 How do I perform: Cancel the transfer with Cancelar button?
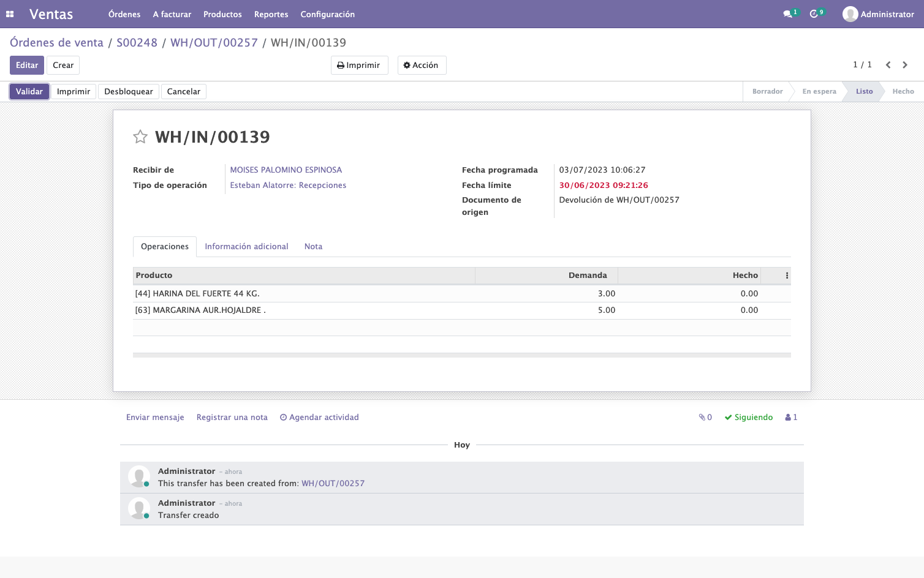(x=184, y=92)
